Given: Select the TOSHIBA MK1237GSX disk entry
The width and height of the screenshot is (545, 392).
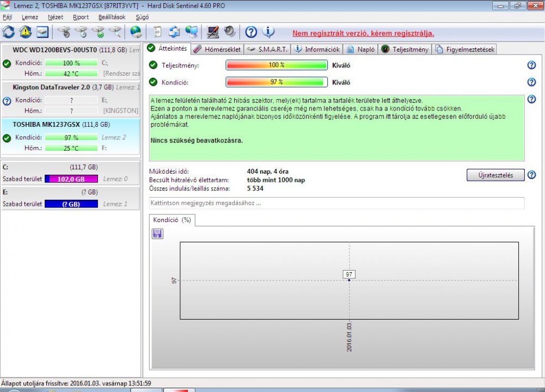Looking at the screenshot, I should 71,136.
